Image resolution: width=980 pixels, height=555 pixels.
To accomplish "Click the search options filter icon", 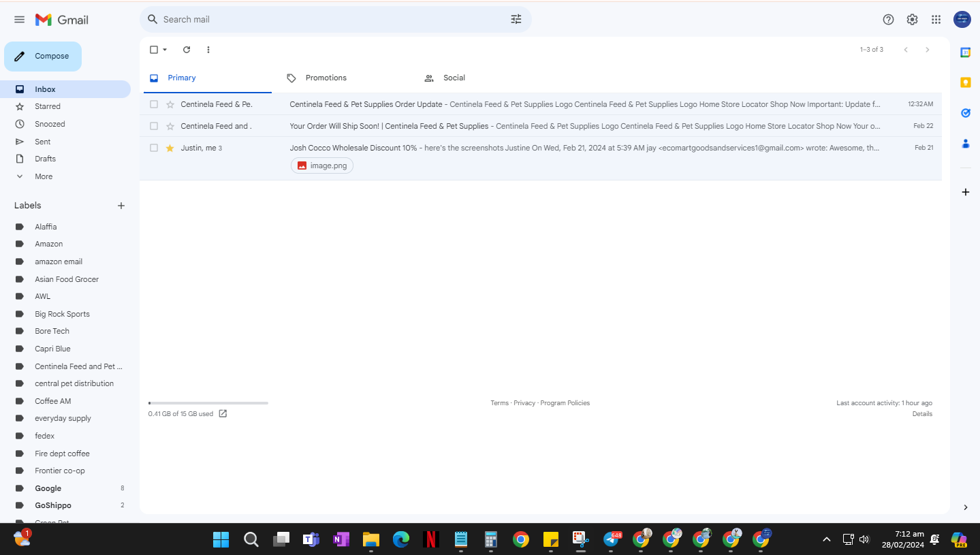I will (516, 20).
